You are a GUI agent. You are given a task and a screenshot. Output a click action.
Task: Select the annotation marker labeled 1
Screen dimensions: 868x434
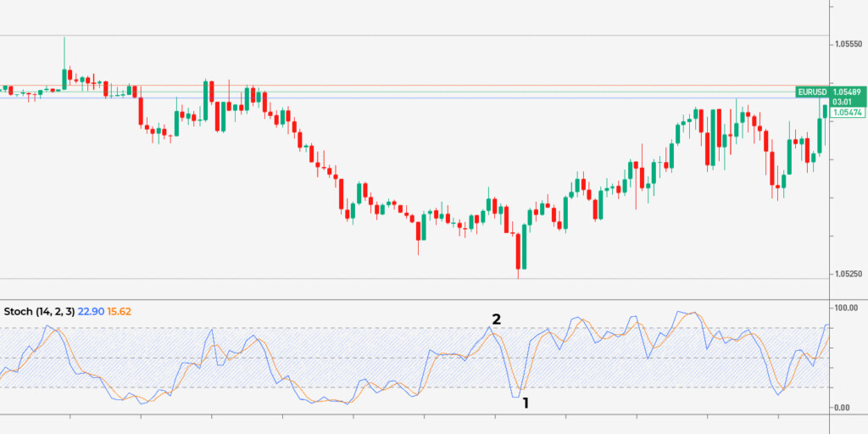(526, 403)
